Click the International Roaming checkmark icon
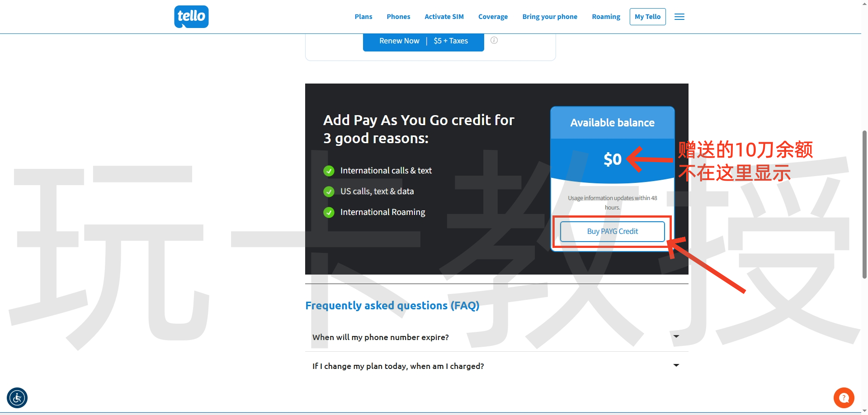Viewport: 868px width, 415px height. tap(329, 212)
